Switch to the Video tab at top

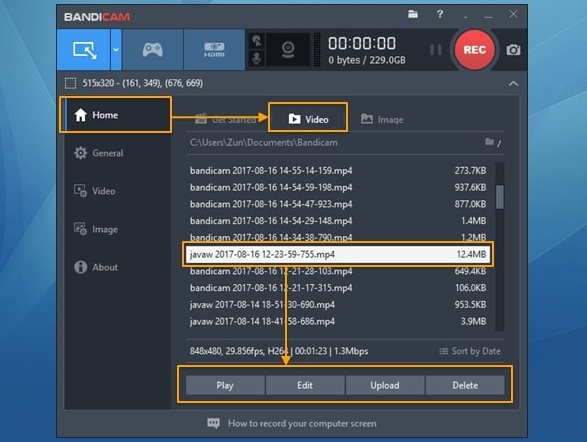[x=308, y=119]
